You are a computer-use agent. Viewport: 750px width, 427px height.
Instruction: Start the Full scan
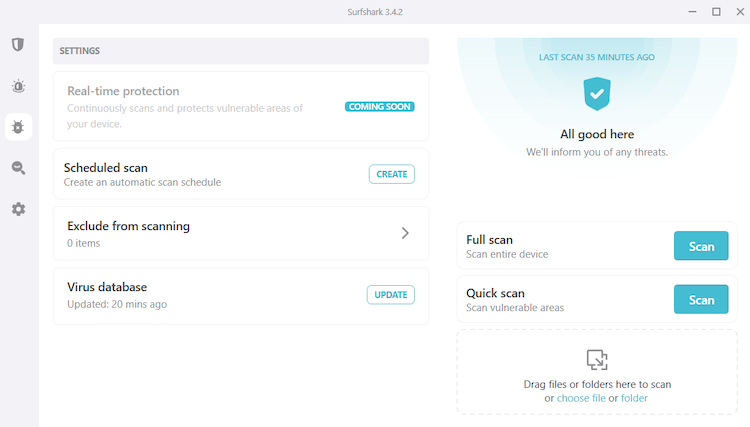(x=701, y=246)
